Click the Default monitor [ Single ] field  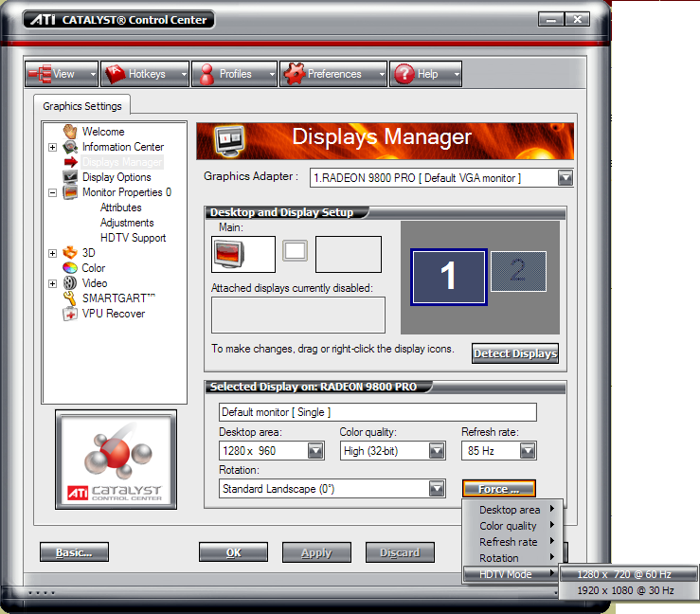378,412
